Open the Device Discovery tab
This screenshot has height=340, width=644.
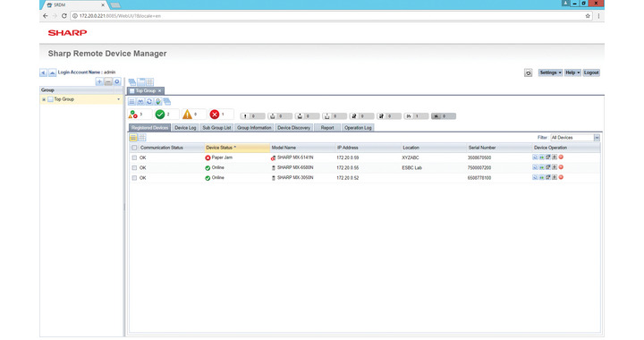(x=293, y=128)
